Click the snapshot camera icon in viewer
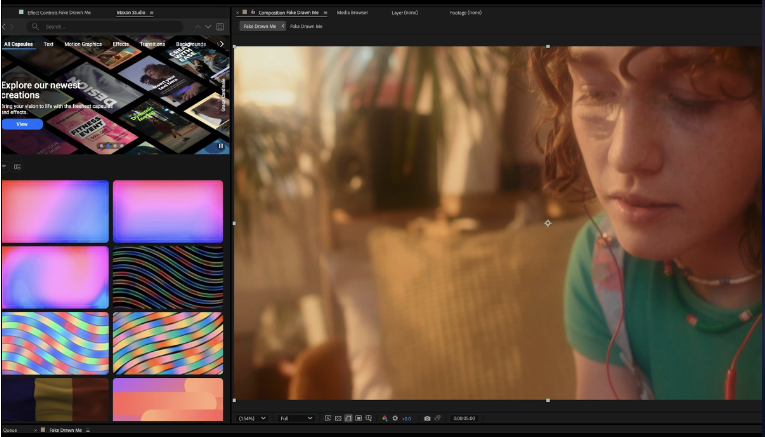Image resolution: width=765 pixels, height=437 pixels. (427, 418)
